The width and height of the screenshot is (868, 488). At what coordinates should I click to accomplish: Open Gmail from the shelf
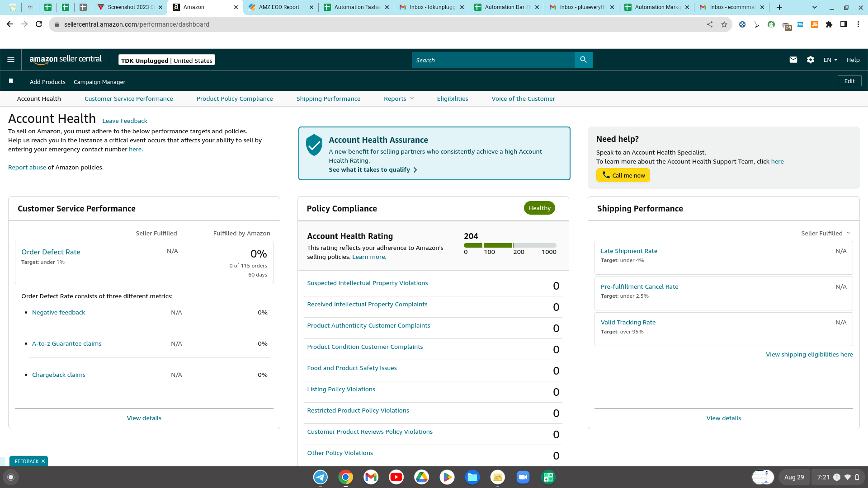click(x=371, y=477)
